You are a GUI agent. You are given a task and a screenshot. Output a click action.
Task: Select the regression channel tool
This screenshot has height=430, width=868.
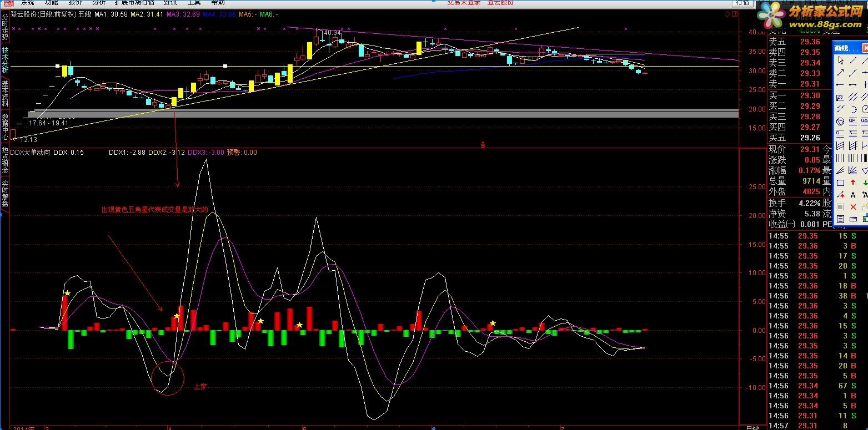pyautogui.click(x=840, y=145)
